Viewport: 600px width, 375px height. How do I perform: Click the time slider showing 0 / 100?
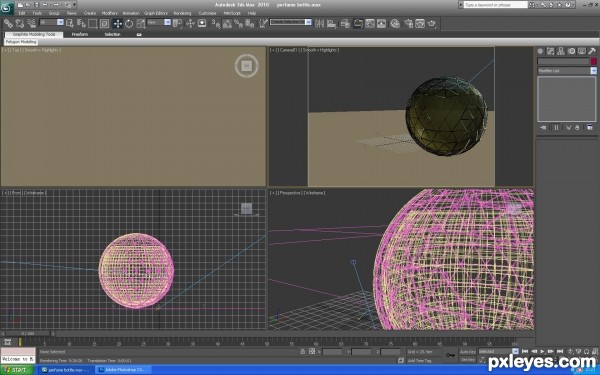(28, 334)
